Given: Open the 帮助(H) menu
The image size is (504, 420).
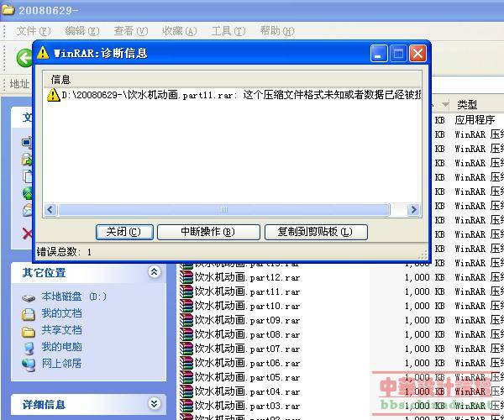Looking at the screenshot, I should tap(277, 31).
